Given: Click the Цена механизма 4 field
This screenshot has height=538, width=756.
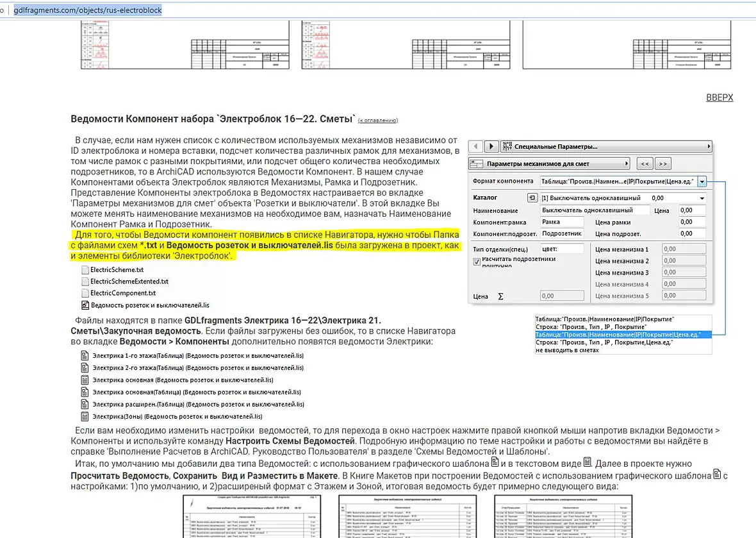Looking at the screenshot, I should (684, 283).
